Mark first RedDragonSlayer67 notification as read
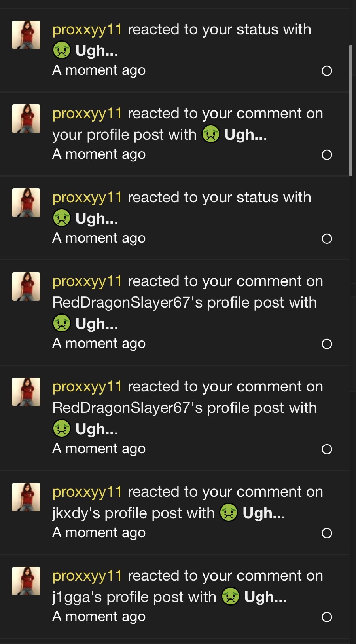The image size is (356, 644). click(x=327, y=344)
